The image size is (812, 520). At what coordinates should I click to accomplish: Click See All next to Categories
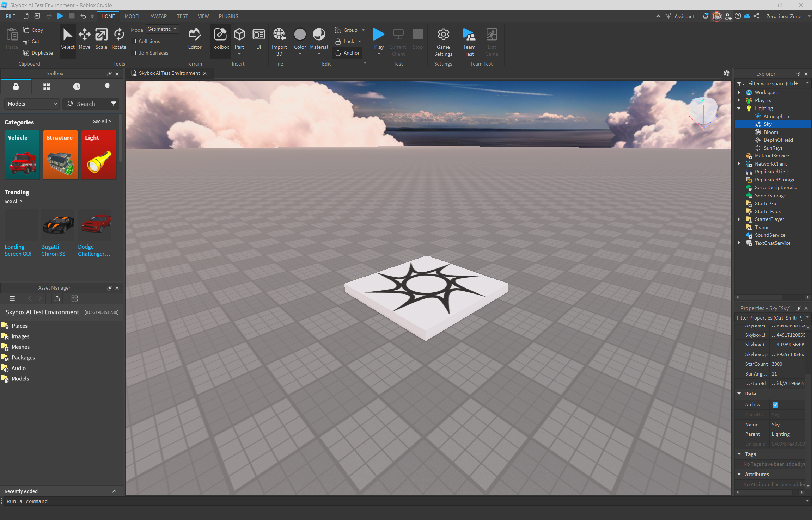pyautogui.click(x=102, y=121)
